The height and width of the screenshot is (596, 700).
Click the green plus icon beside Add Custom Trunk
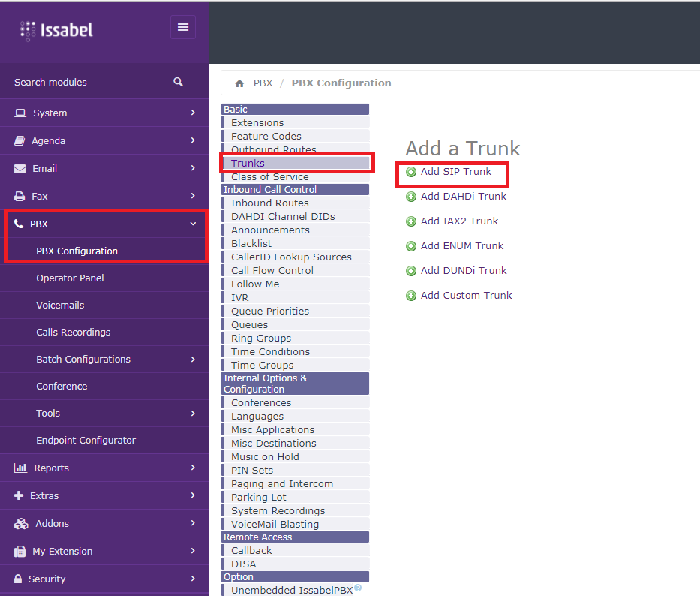point(410,296)
